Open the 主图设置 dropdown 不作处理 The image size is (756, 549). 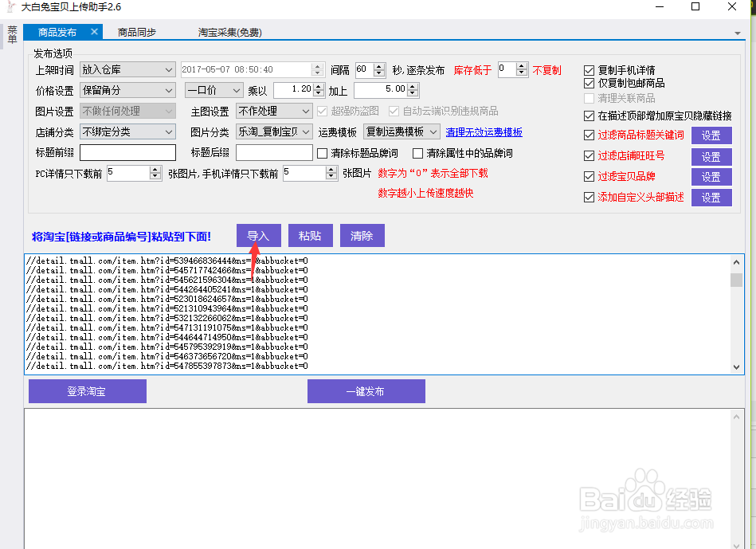pos(274,111)
